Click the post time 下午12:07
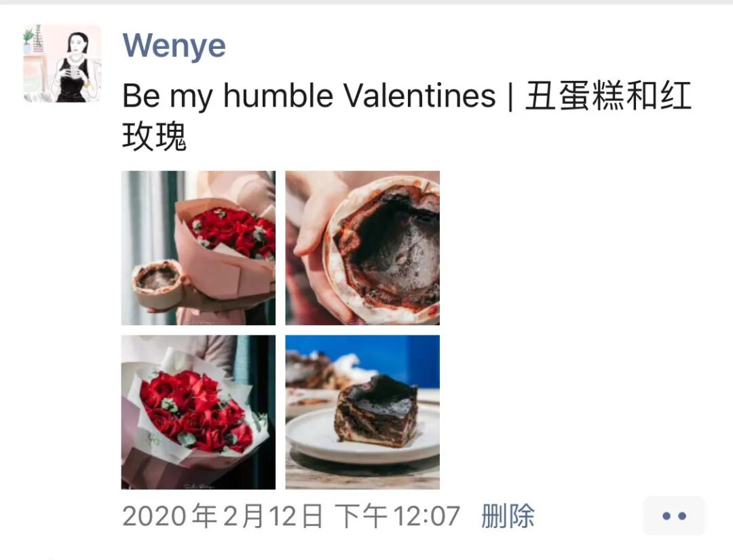Viewport: 733px width, 560px height. 397,516
